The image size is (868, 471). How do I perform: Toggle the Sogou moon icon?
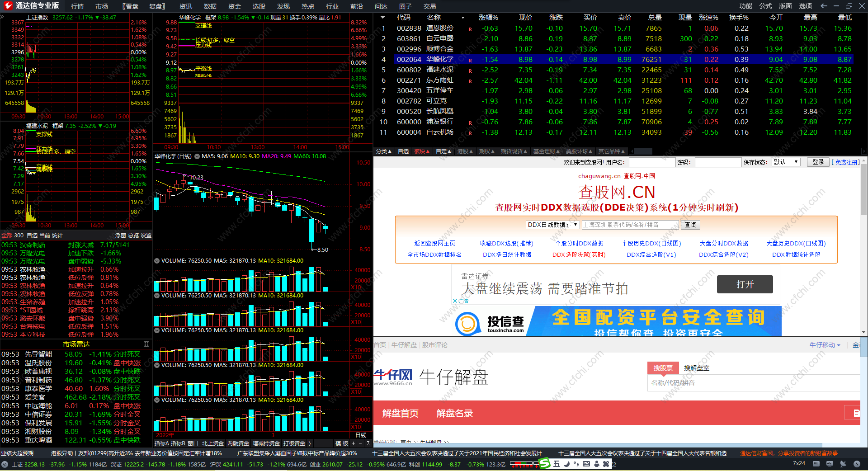[x=566, y=464]
